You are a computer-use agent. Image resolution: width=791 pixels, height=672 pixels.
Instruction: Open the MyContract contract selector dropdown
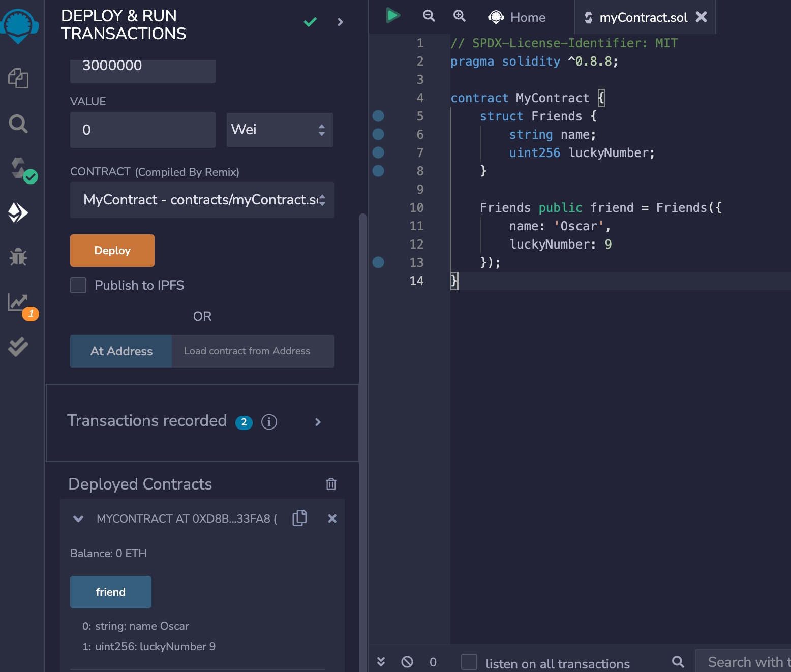(202, 200)
